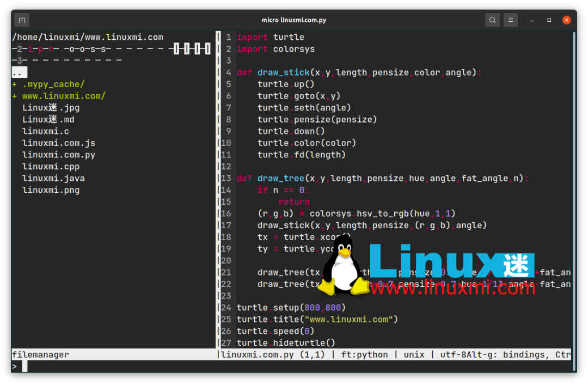Screen dimensions: 588x385
Task: Open linuxmi.png in file tree
Action: coord(51,190)
